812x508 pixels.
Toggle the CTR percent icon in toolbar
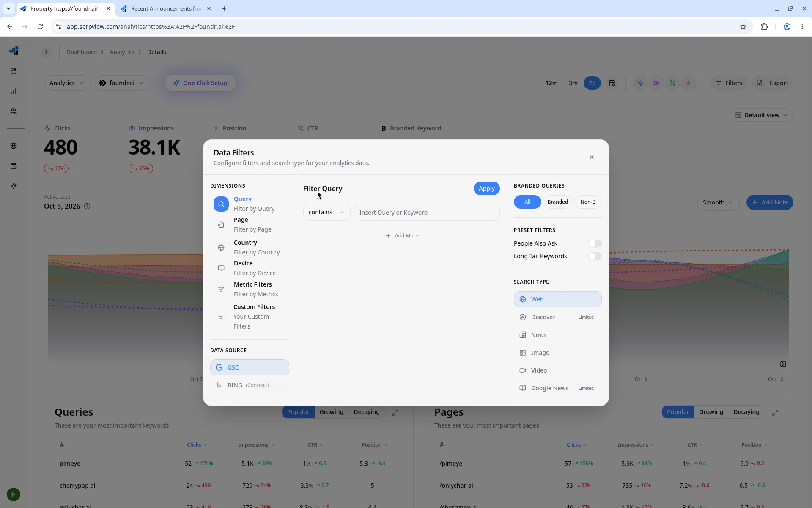672,83
